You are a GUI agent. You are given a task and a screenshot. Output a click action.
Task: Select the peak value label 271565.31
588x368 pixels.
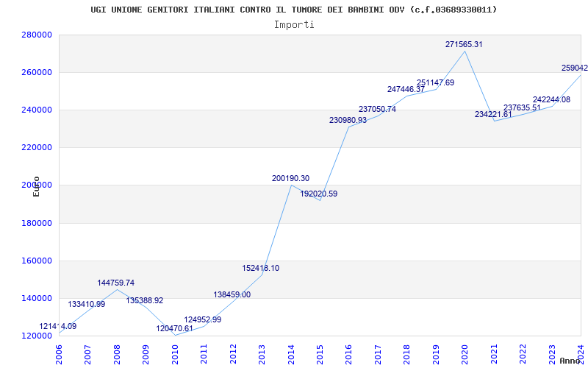click(x=464, y=44)
